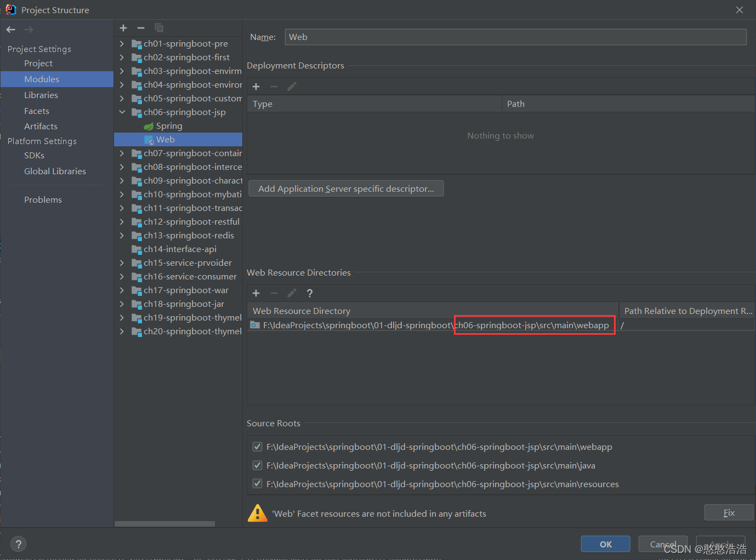
Task: Click the warning triangle icon
Action: pyautogui.click(x=258, y=513)
